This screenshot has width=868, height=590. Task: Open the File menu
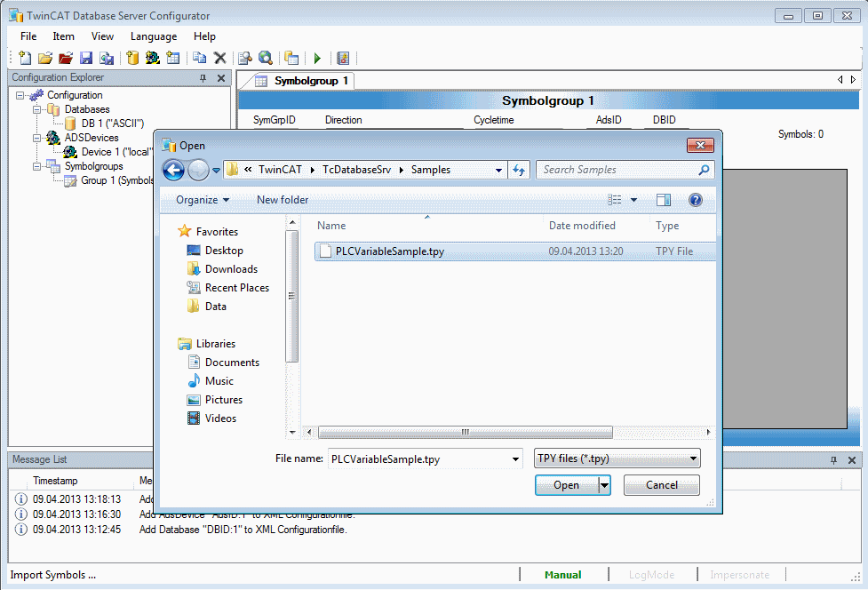pyautogui.click(x=28, y=36)
